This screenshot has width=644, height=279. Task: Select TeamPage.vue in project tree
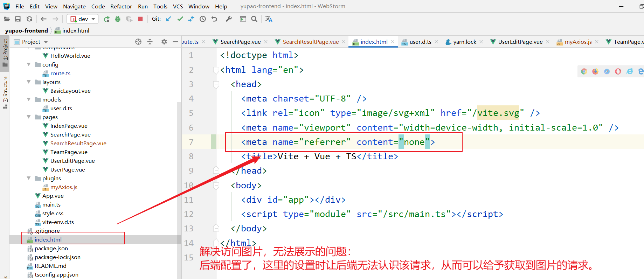pyautogui.click(x=69, y=152)
